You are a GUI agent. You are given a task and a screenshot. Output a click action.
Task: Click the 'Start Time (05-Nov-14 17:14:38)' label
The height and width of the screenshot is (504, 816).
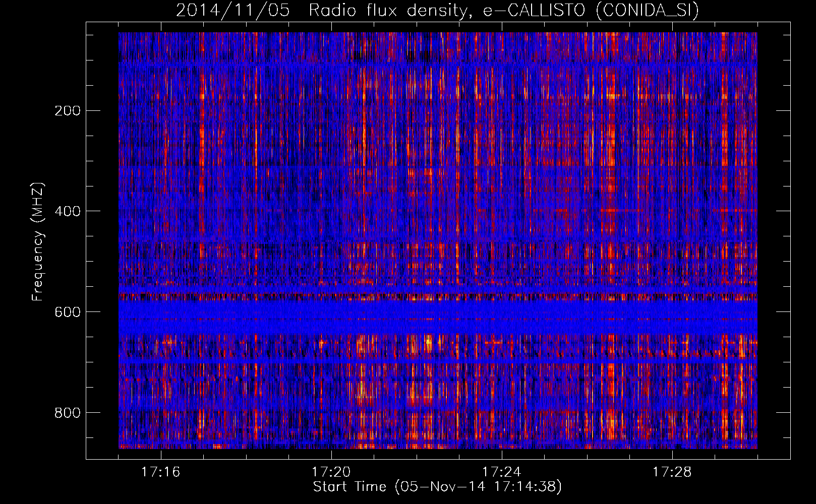click(x=437, y=487)
